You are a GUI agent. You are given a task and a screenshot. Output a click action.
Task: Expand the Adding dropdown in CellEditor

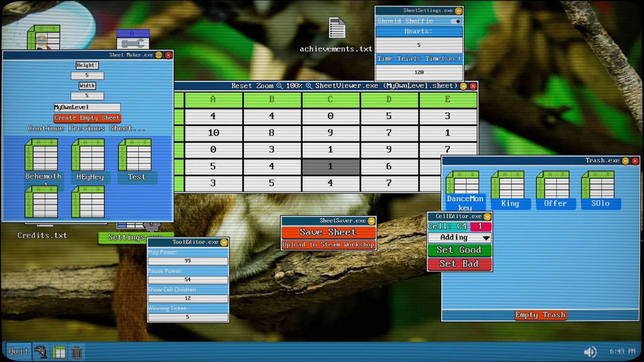tap(486, 238)
